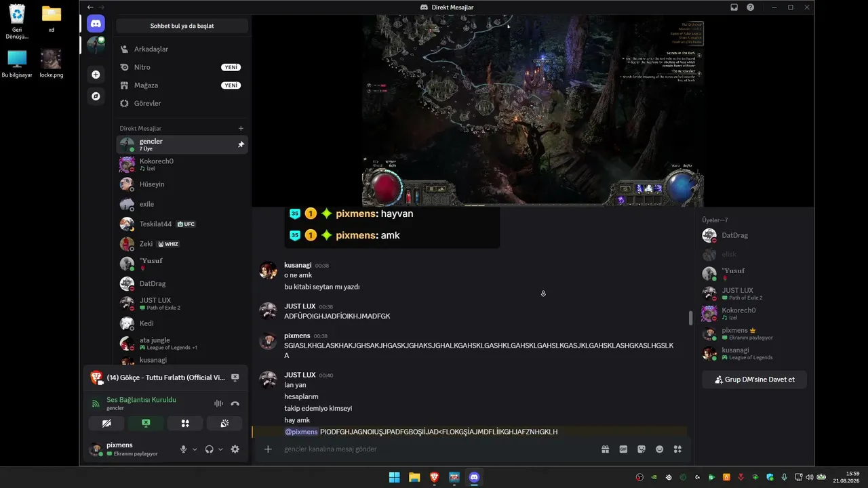Unpin the gencler group pin icon

pyautogui.click(x=241, y=144)
